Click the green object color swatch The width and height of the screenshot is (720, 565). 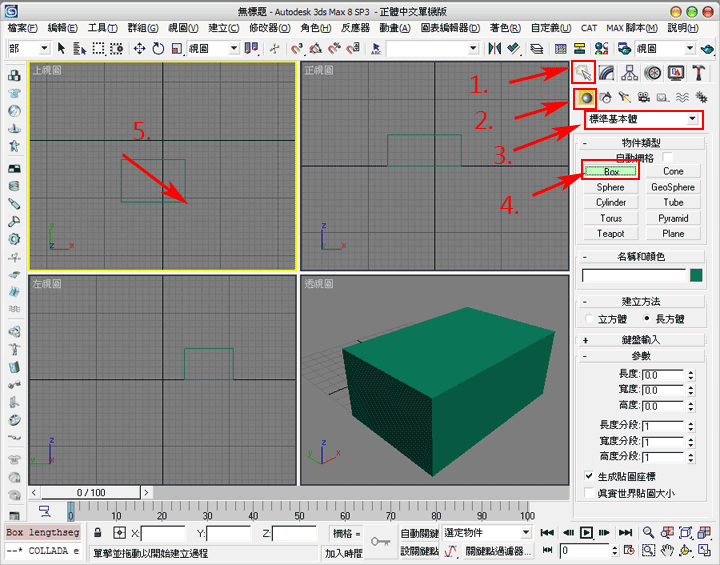pyautogui.click(x=696, y=275)
